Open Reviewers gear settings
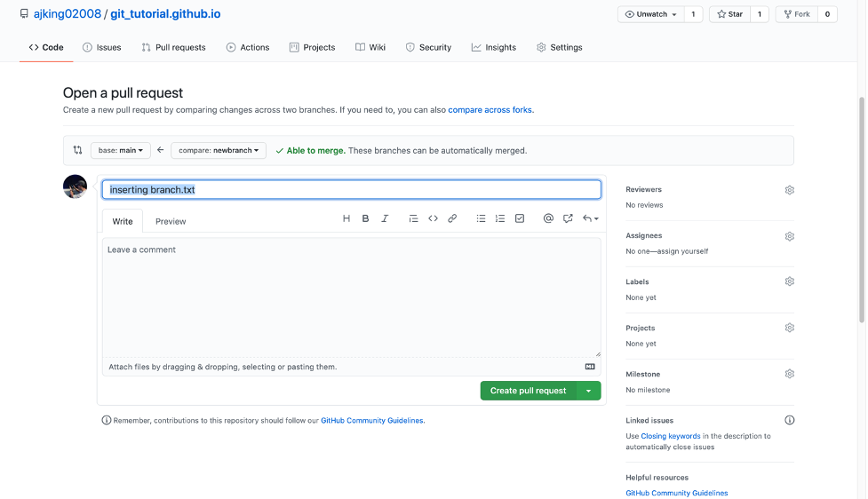868x499 pixels. (789, 190)
